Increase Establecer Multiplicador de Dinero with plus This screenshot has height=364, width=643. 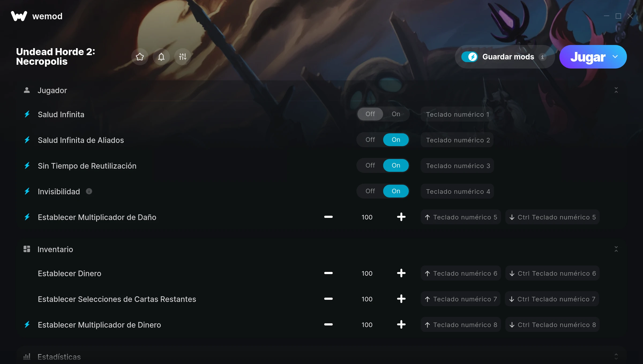401,325
